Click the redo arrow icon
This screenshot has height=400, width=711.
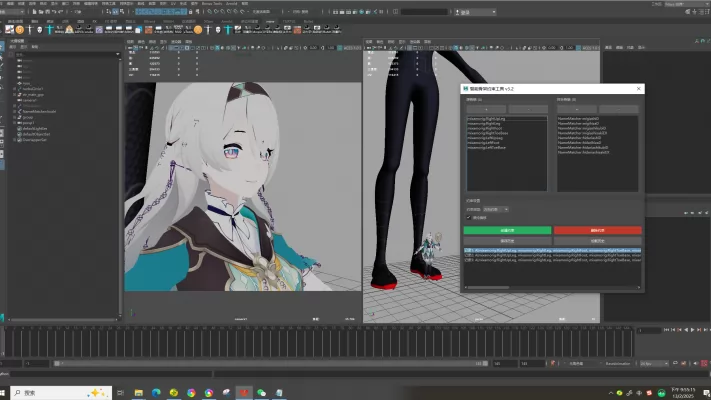pos(60,12)
